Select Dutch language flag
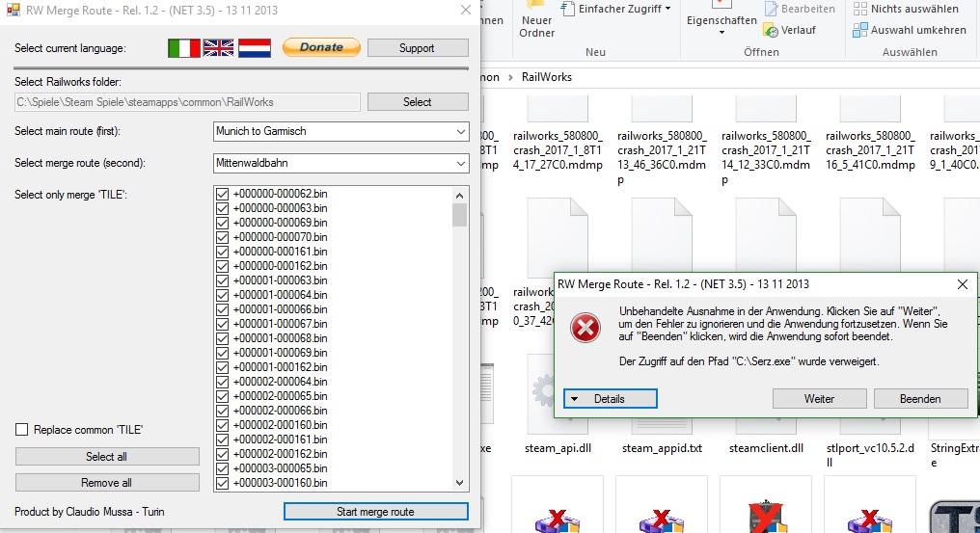Viewport: 980px width, 533px height. tap(255, 48)
